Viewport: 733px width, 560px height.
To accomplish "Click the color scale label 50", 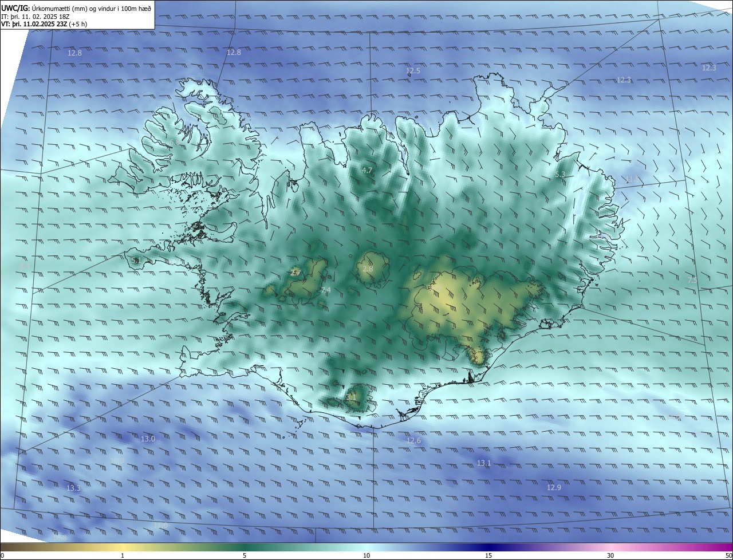I will [728, 555].
